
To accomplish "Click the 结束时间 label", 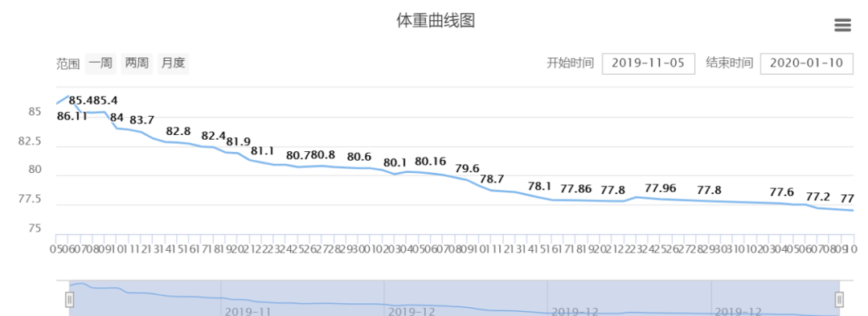I will click(x=729, y=63).
